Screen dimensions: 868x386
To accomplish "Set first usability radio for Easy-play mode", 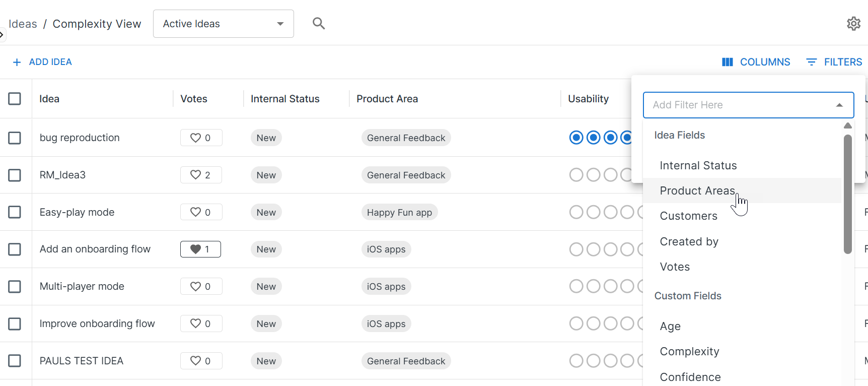I will 576,212.
